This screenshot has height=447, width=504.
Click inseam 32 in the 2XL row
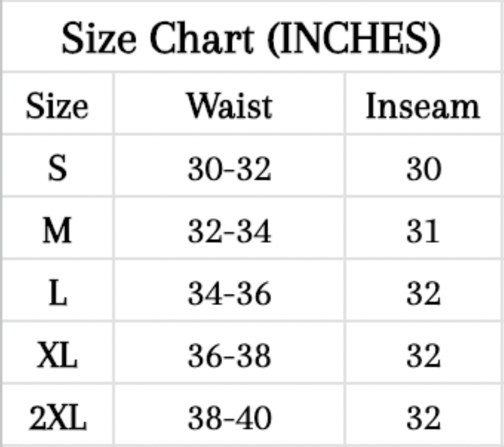[423, 418]
